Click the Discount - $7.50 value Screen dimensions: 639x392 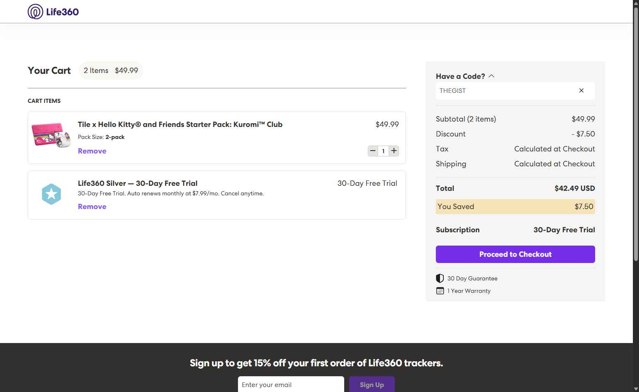tap(583, 134)
